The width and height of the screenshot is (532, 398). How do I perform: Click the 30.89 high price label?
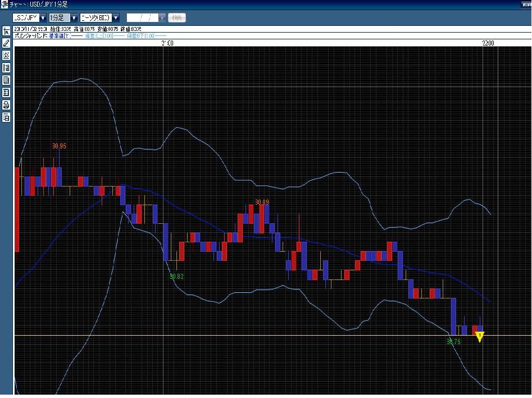tap(262, 202)
